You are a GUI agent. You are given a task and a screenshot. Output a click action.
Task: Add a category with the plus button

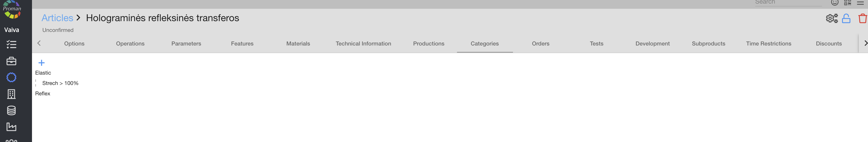41,63
